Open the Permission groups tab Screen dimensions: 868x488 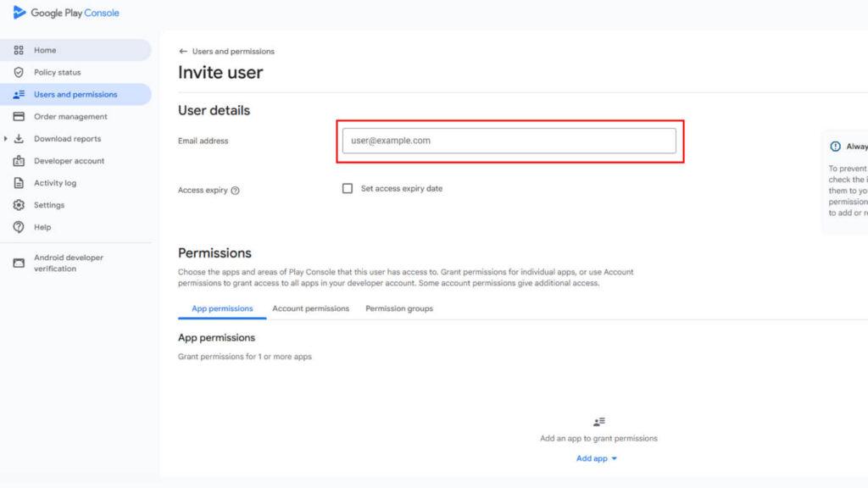tap(398, 308)
